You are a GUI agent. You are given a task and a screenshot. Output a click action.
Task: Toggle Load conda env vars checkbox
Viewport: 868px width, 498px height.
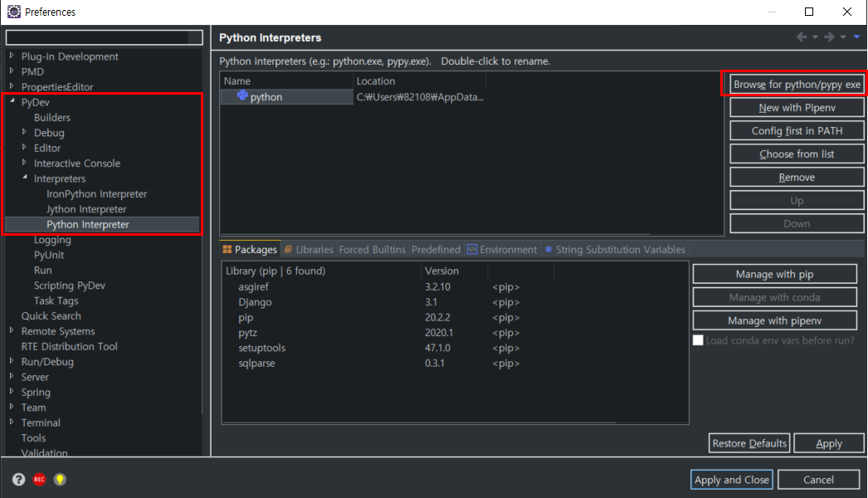[698, 340]
